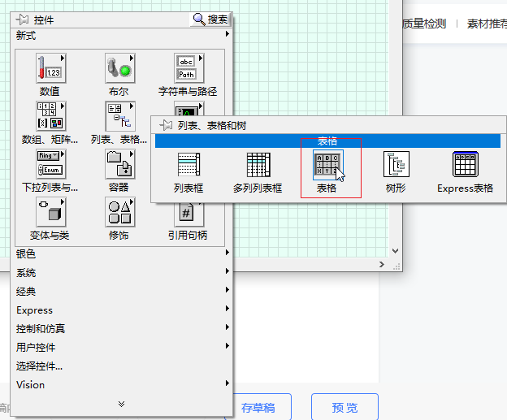The image size is (507, 420).
Task: Expand the Express palette category
Action: (122, 310)
